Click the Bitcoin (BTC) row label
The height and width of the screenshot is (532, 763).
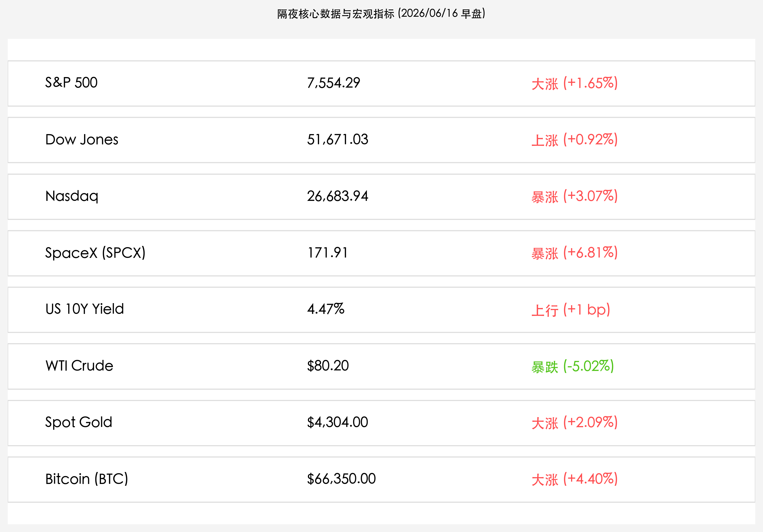[x=87, y=479]
